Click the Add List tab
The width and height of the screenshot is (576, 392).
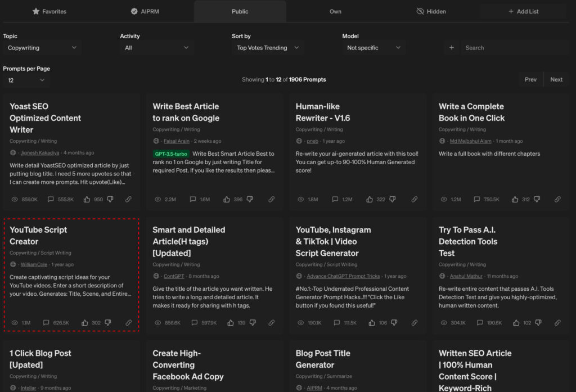[x=524, y=11]
